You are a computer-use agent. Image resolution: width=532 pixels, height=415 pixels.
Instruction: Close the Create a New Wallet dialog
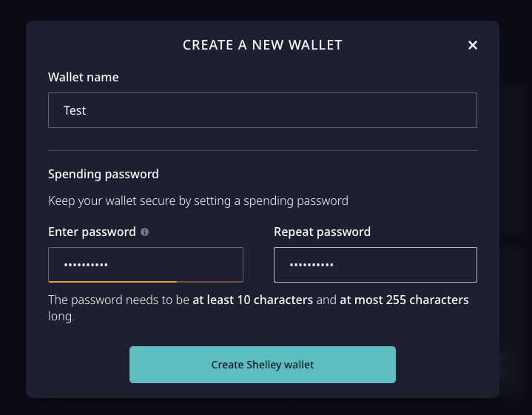[x=473, y=45]
